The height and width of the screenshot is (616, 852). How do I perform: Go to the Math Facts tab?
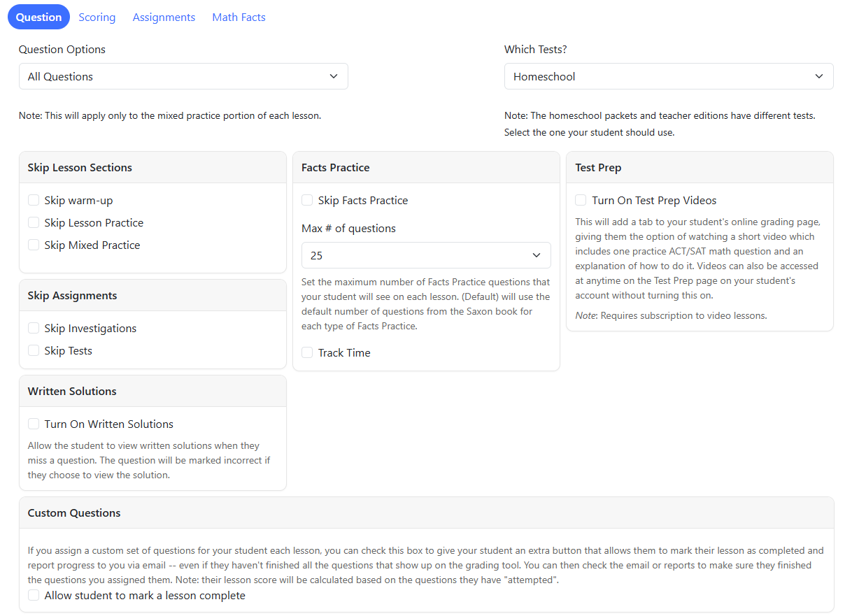point(239,17)
